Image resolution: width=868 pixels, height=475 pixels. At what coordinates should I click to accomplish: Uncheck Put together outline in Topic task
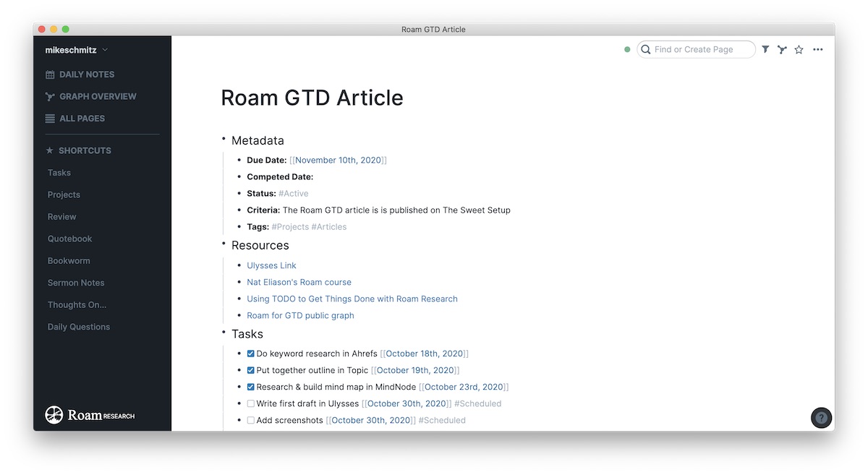250,370
